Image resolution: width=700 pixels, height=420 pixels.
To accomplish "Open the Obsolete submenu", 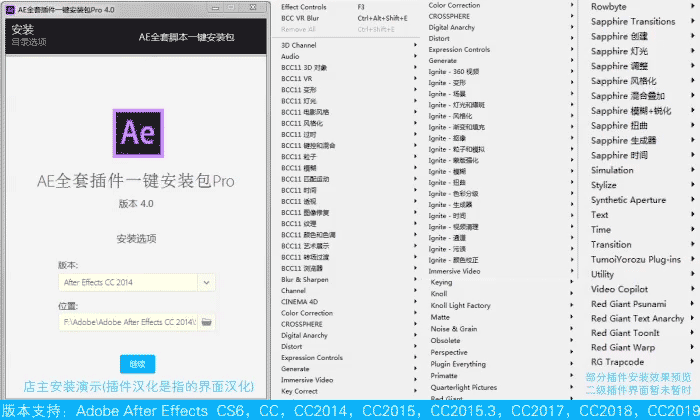I will click(x=445, y=341).
